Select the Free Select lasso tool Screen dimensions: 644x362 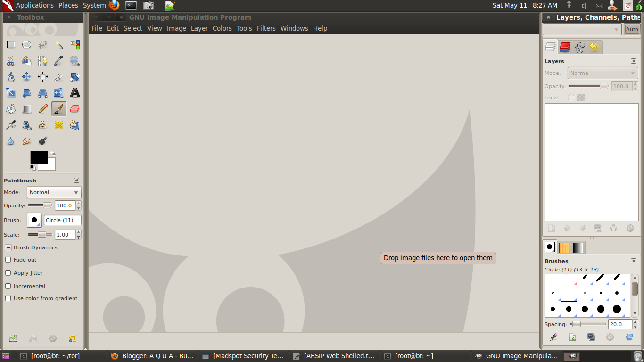coord(43,45)
